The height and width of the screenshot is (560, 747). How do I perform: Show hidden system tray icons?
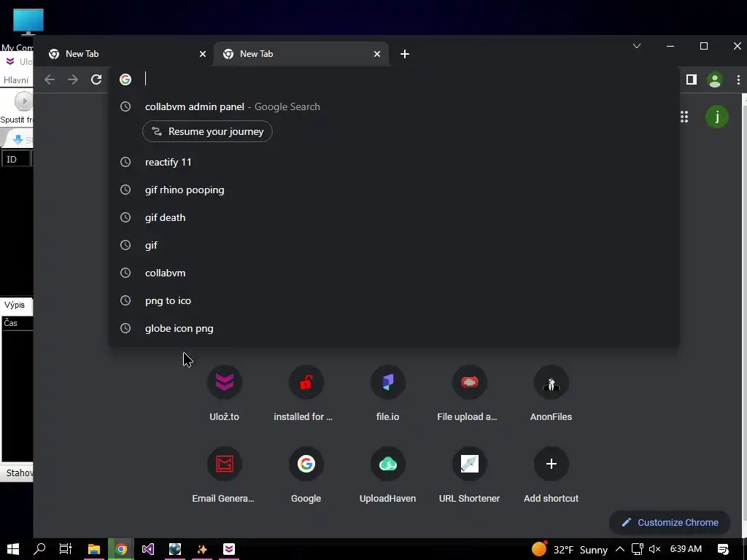pos(620,550)
